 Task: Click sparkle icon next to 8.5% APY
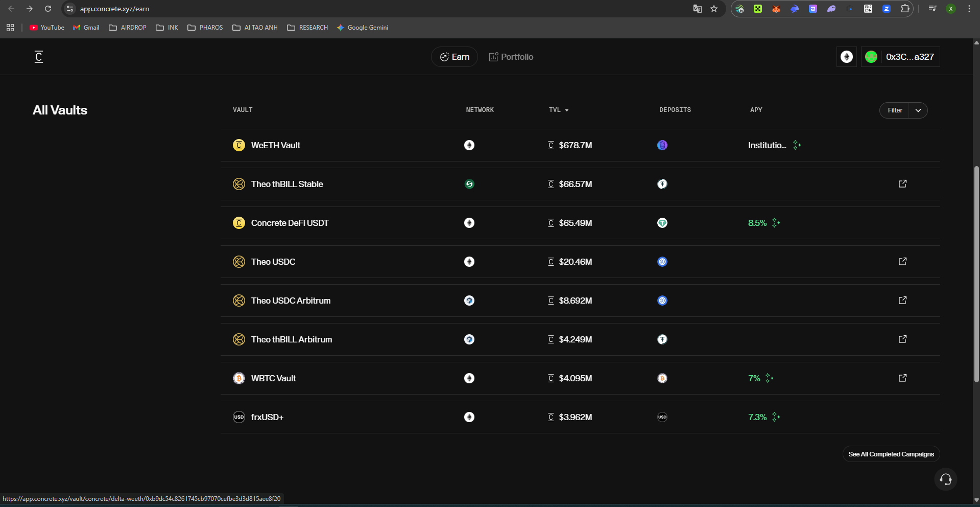tap(776, 223)
